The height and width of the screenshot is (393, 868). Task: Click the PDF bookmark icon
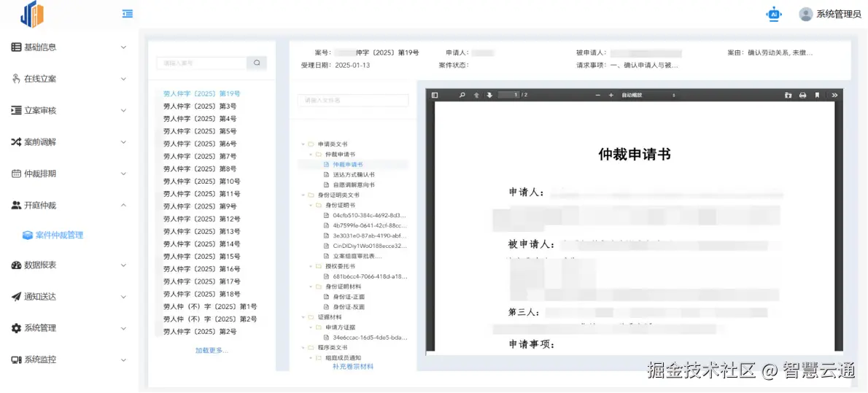click(817, 96)
